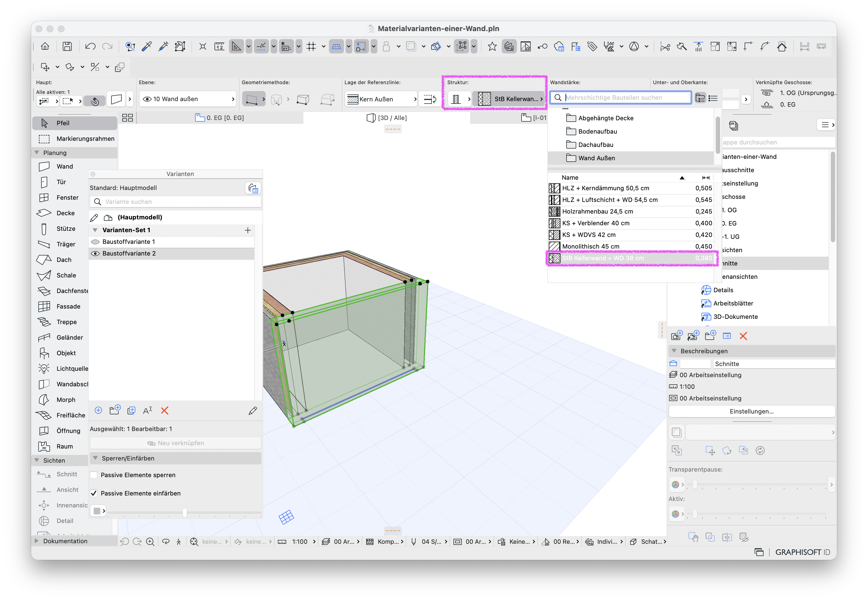This screenshot has width=868, height=601.
Task: Click the zoom-in magnifier in bottom bar
Action: click(150, 542)
